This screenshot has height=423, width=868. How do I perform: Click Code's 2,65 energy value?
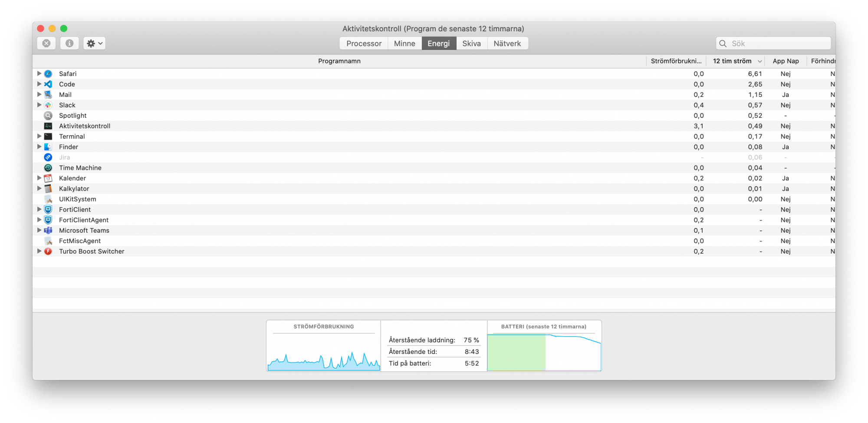[755, 84]
